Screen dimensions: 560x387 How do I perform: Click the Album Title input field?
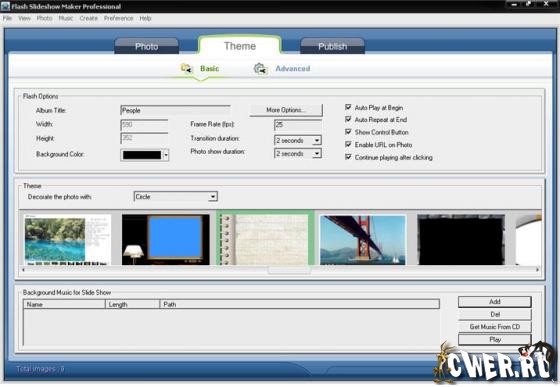click(175, 110)
